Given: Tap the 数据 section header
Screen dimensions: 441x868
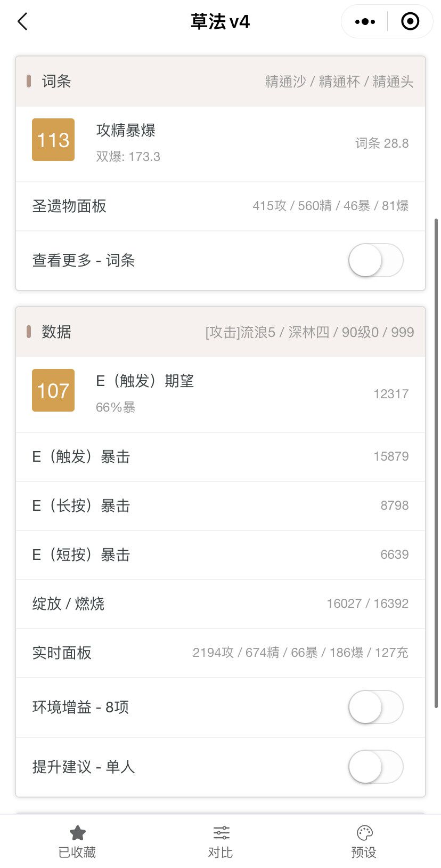Looking at the screenshot, I should click(56, 332).
